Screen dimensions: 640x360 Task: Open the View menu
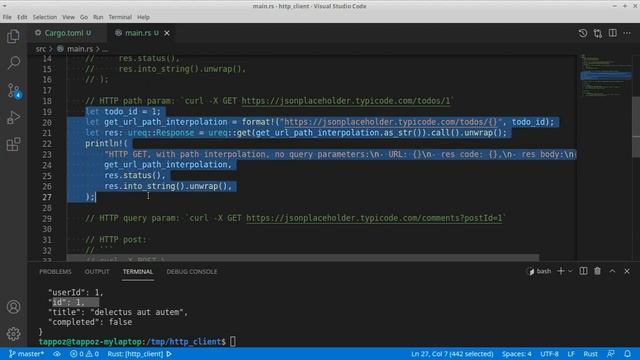[x=68, y=17]
